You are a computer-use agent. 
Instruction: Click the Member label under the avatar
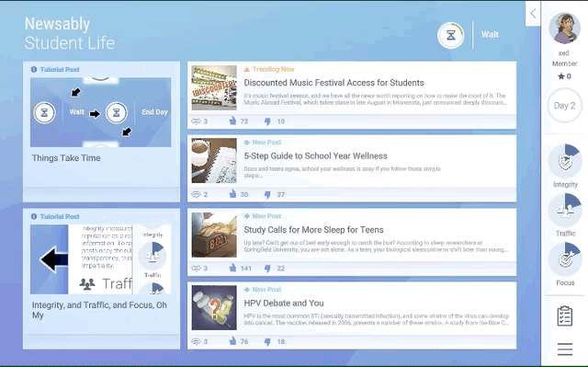click(564, 63)
